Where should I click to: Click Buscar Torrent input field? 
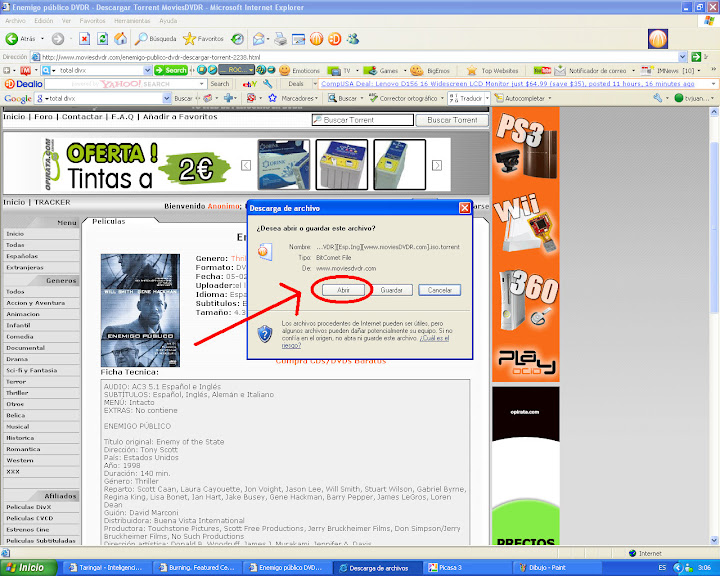coord(363,120)
